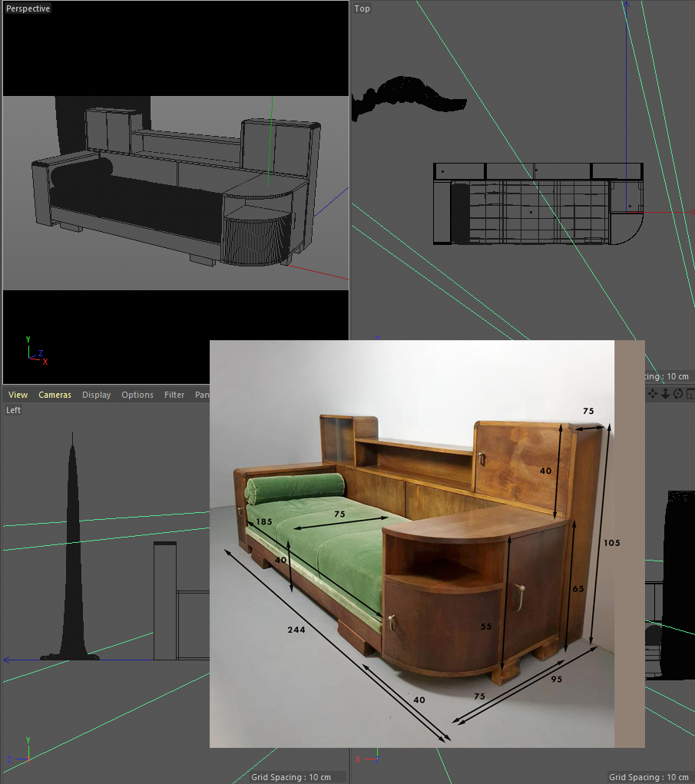The image size is (695, 784).
Task: Select the zoom view arrow icon
Action: click(x=666, y=394)
